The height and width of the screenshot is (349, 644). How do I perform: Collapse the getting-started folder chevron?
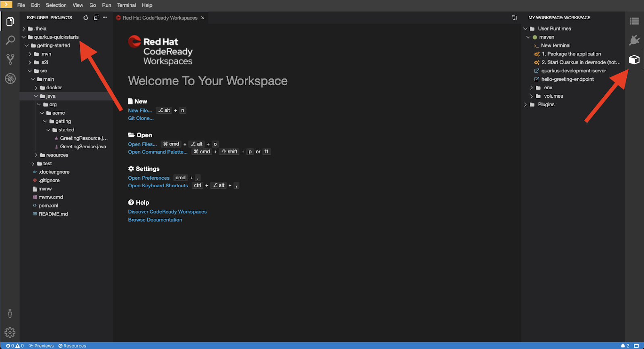tap(27, 45)
